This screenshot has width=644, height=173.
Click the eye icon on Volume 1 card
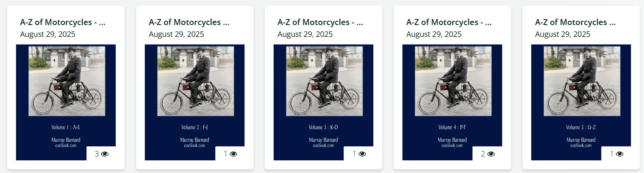(105, 154)
